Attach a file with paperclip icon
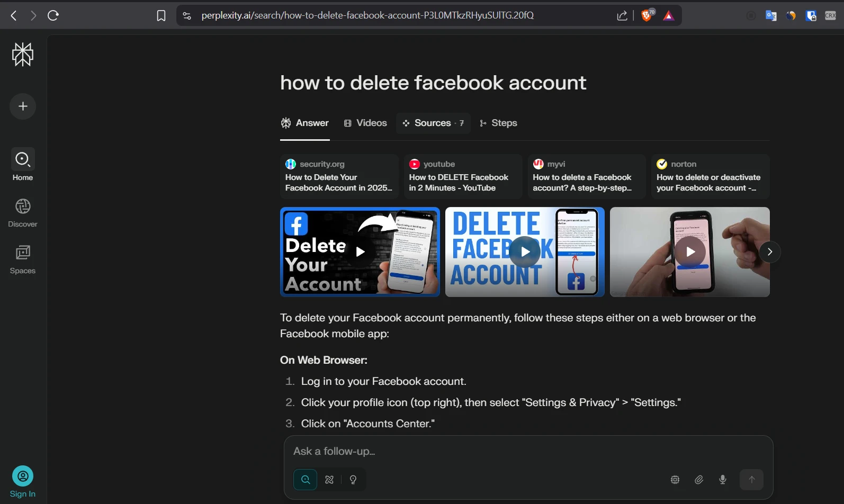The height and width of the screenshot is (504, 844). pyautogui.click(x=699, y=480)
